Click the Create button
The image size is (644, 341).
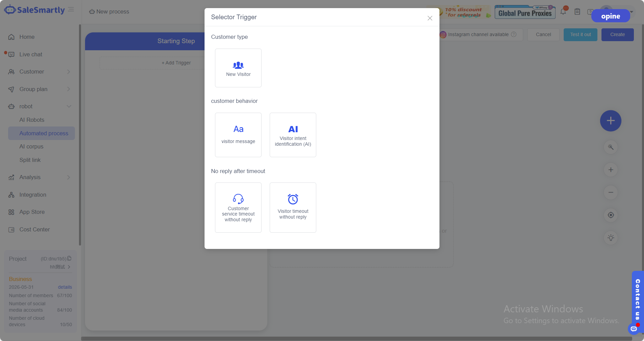(x=617, y=34)
